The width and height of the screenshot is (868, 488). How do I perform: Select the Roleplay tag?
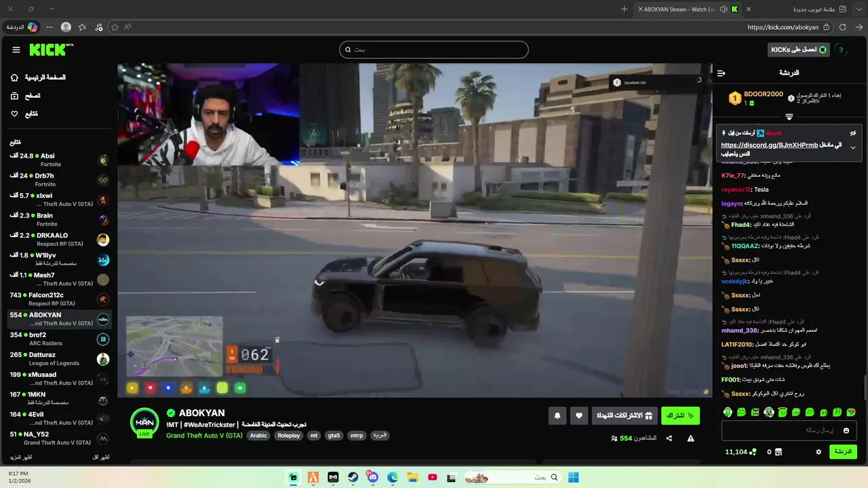[288, 436]
